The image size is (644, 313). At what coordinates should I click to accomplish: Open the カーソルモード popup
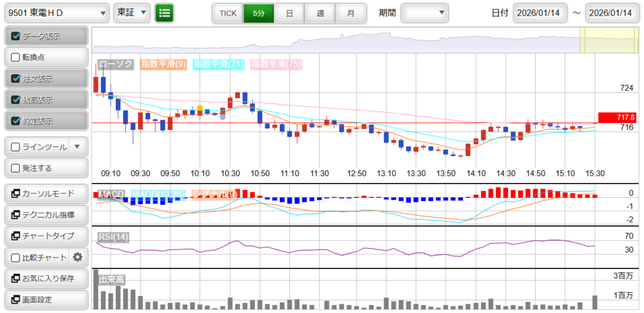pyautogui.click(x=45, y=193)
